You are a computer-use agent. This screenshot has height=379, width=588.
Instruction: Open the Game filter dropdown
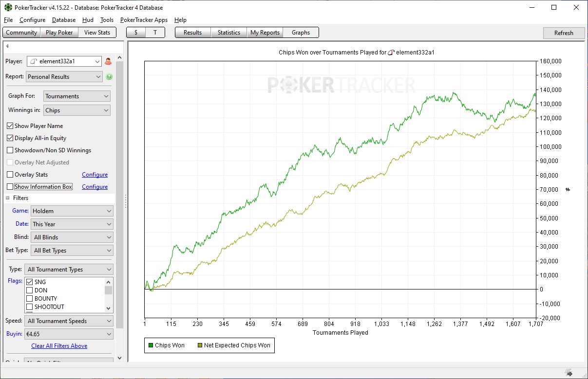pyautogui.click(x=72, y=211)
